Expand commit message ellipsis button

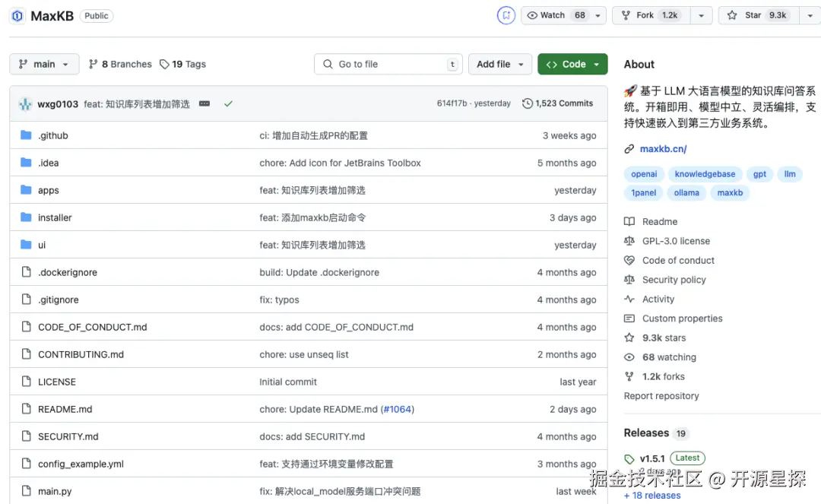click(204, 103)
